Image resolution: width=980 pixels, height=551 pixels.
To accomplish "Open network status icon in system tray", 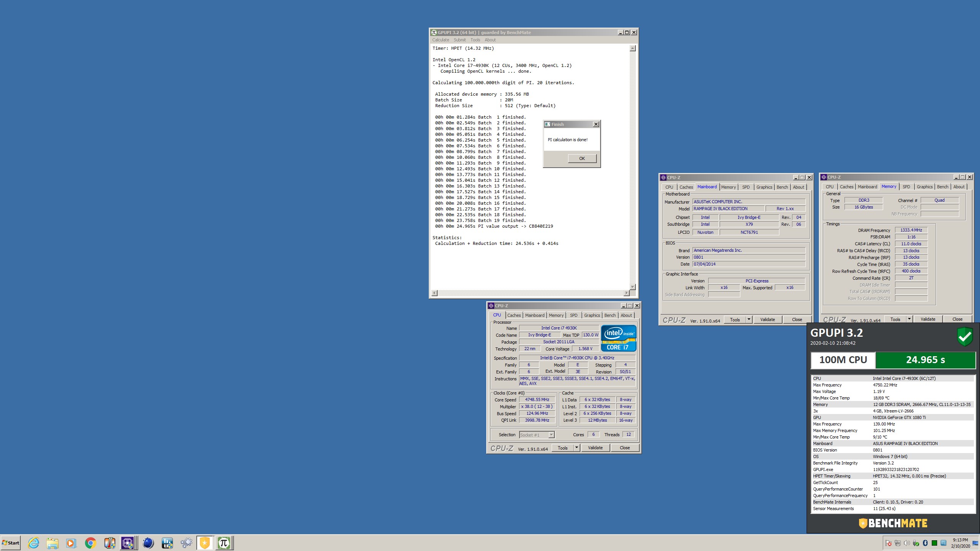I will click(898, 543).
